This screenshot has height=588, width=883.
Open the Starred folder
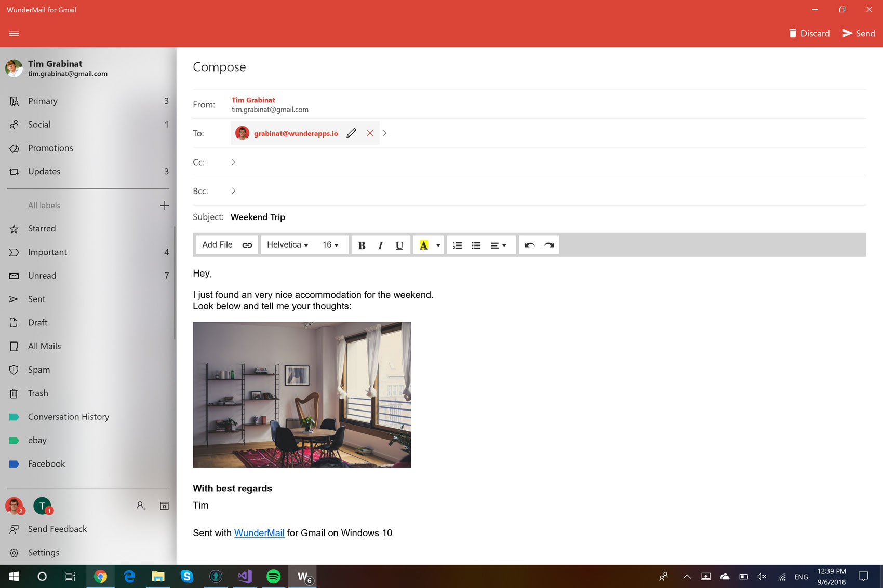88,228
